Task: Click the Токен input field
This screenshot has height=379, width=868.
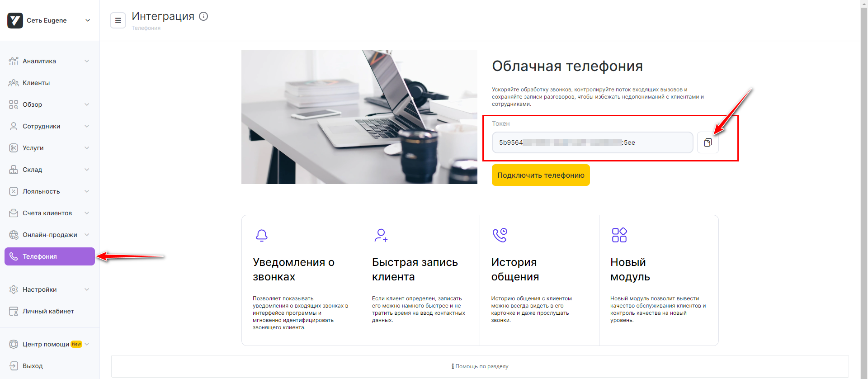Action: click(x=592, y=142)
